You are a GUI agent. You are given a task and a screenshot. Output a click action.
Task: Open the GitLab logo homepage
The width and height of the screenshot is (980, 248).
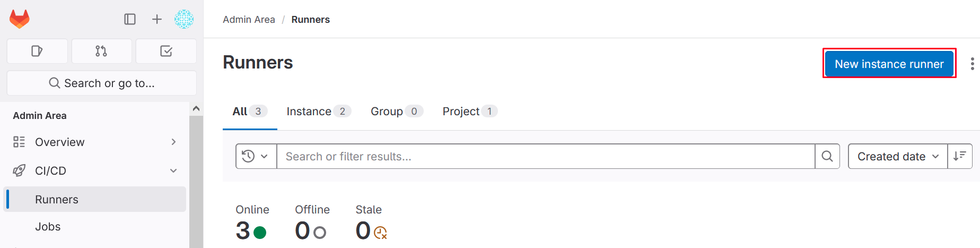pos(20,19)
